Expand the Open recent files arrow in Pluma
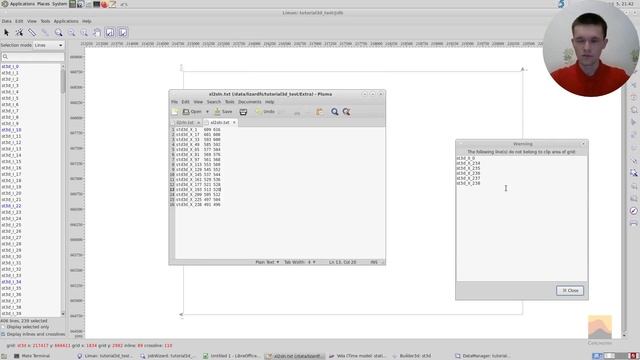640x360 pixels. 207,112
